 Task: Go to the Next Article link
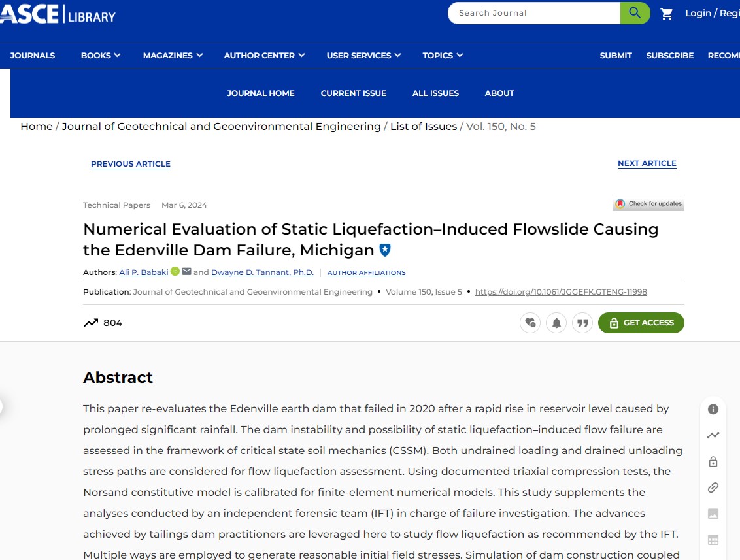point(647,163)
